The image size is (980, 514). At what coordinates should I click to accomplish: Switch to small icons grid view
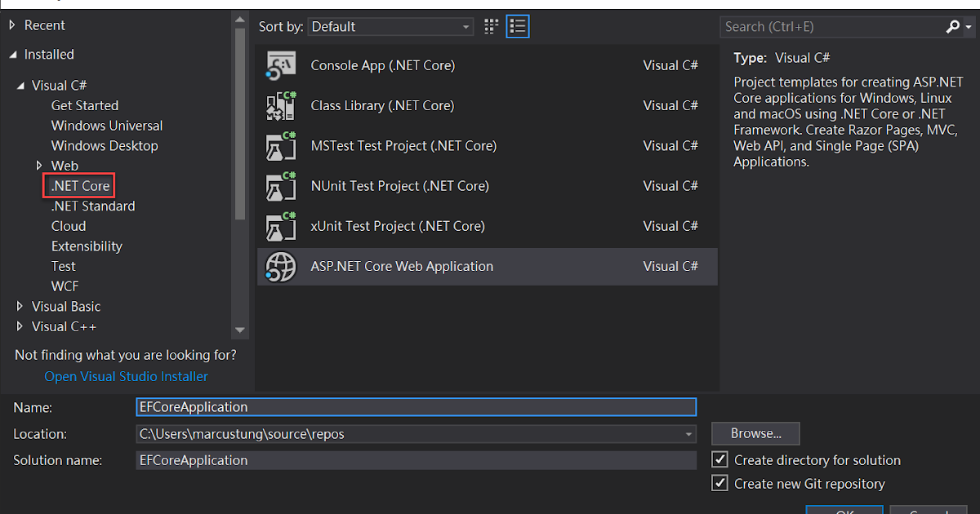491,27
